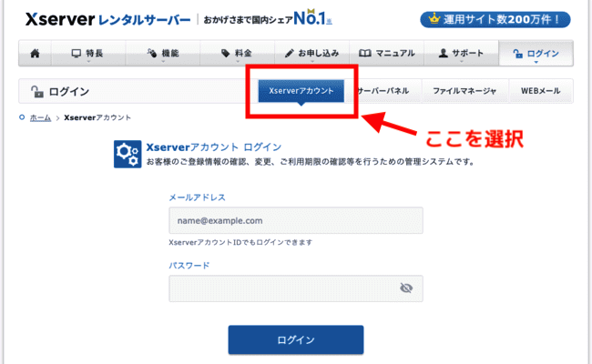Click the ホーム breadcrumb link
592x364 pixels.
41,117
